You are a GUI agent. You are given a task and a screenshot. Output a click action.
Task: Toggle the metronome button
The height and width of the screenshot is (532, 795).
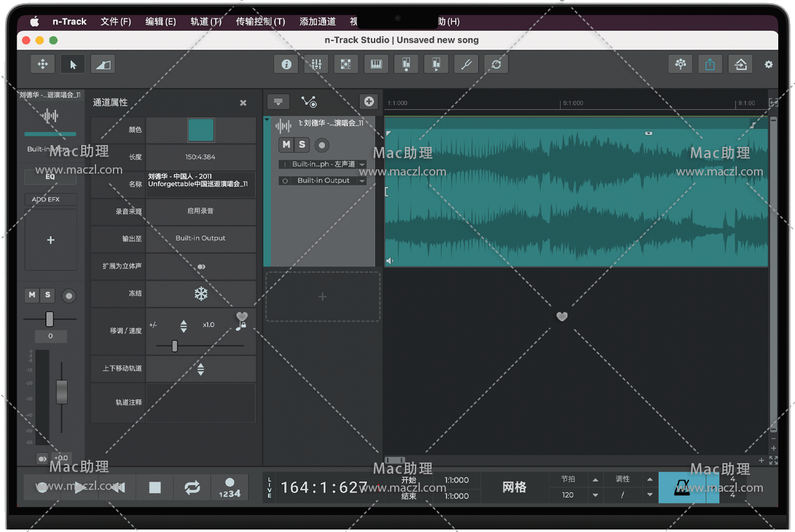coord(682,487)
